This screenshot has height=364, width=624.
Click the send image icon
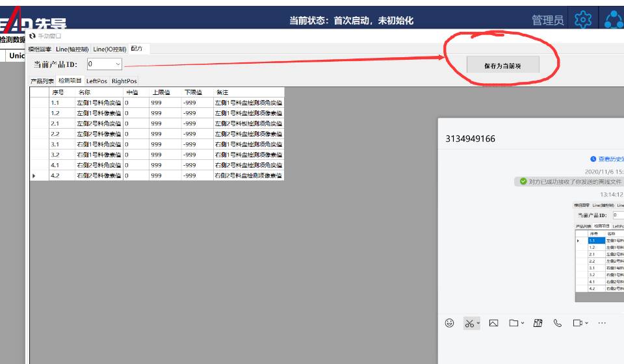pos(493,323)
